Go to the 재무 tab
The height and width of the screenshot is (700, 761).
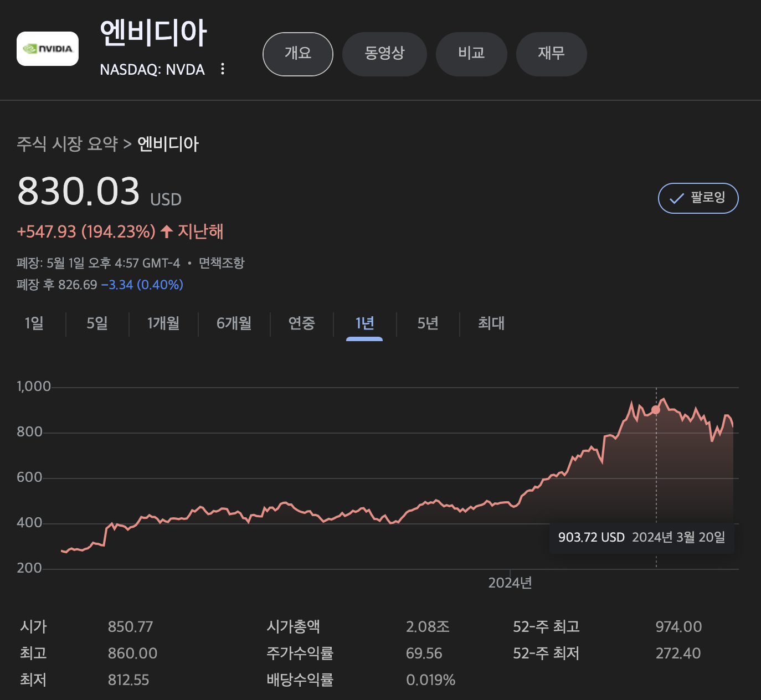[x=551, y=54]
